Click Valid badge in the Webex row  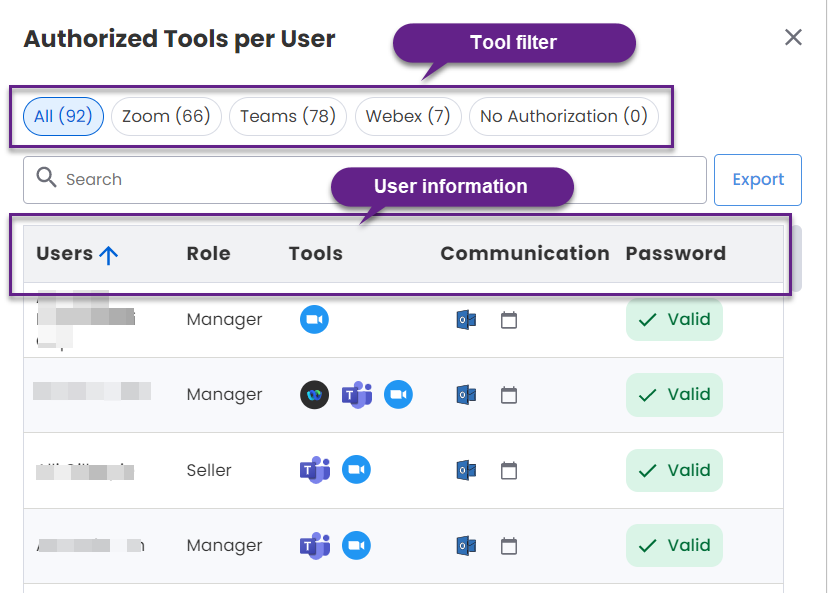click(674, 394)
